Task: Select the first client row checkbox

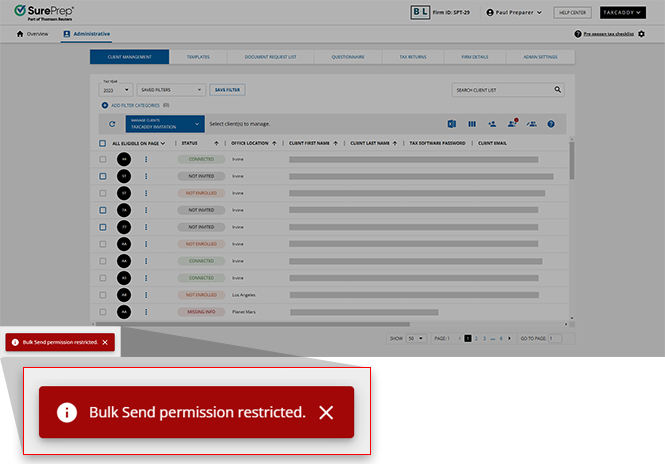Action: pos(102,159)
